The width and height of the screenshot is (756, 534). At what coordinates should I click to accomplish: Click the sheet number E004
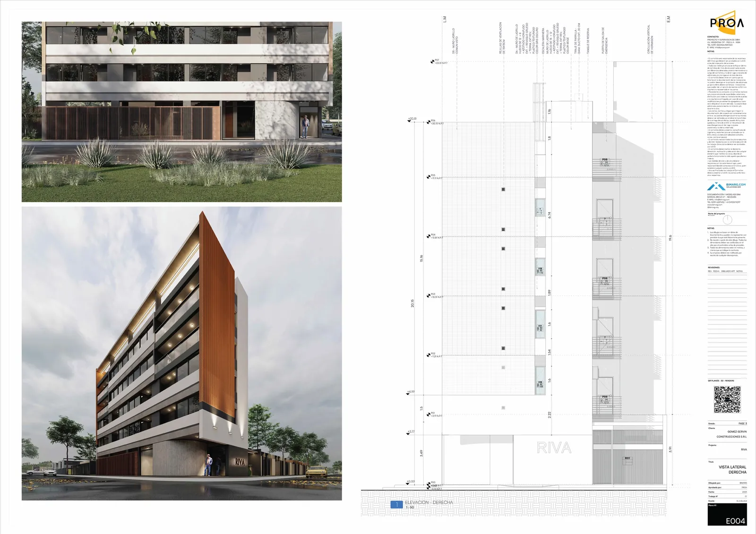[x=736, y=521]
